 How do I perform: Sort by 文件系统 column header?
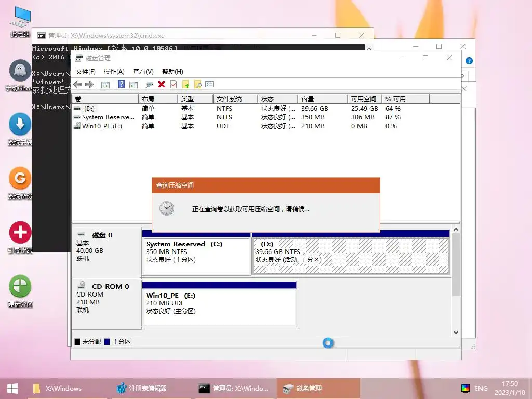235,99
